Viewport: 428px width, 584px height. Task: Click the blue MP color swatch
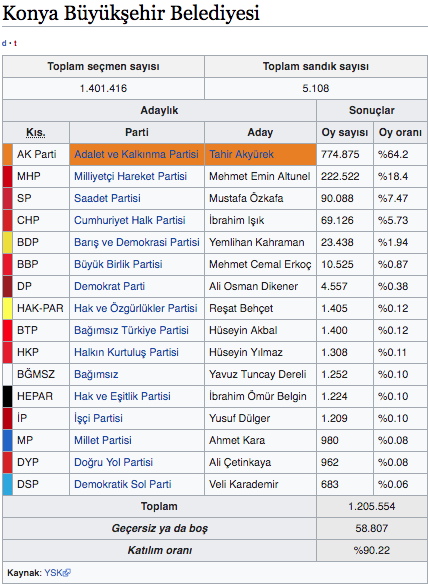point(7,440)
